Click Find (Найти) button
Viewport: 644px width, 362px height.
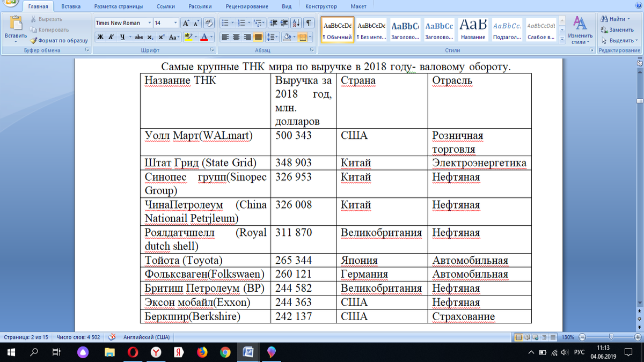615,19
